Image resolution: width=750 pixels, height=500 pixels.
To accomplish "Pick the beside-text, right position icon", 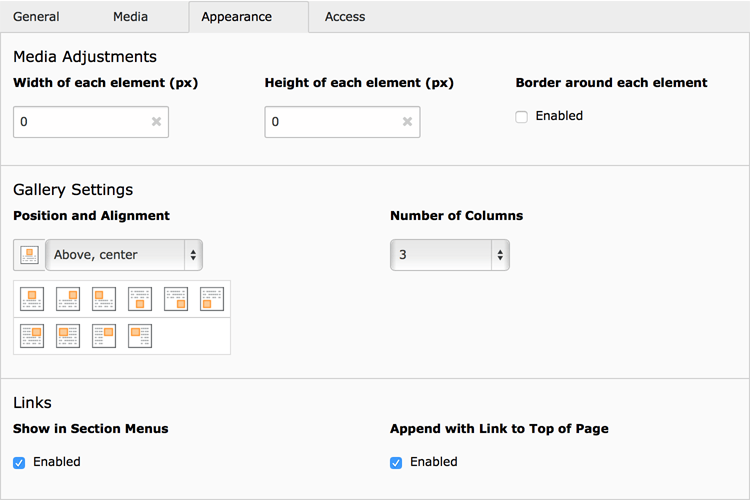I will 104,335.
